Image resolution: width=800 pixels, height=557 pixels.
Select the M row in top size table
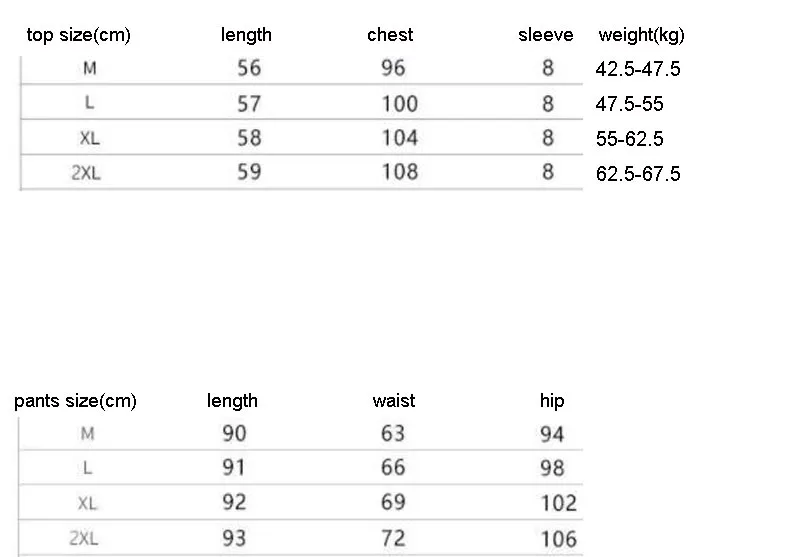point(91,69)
